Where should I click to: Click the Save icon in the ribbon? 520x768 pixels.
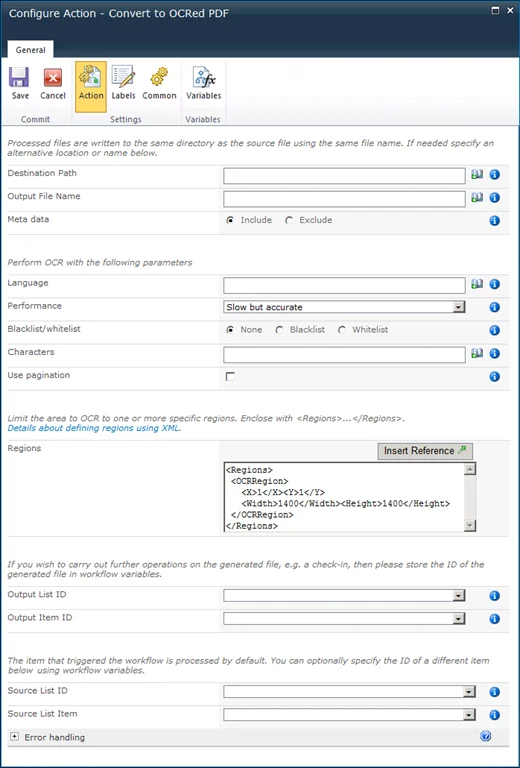pos(20,78)
